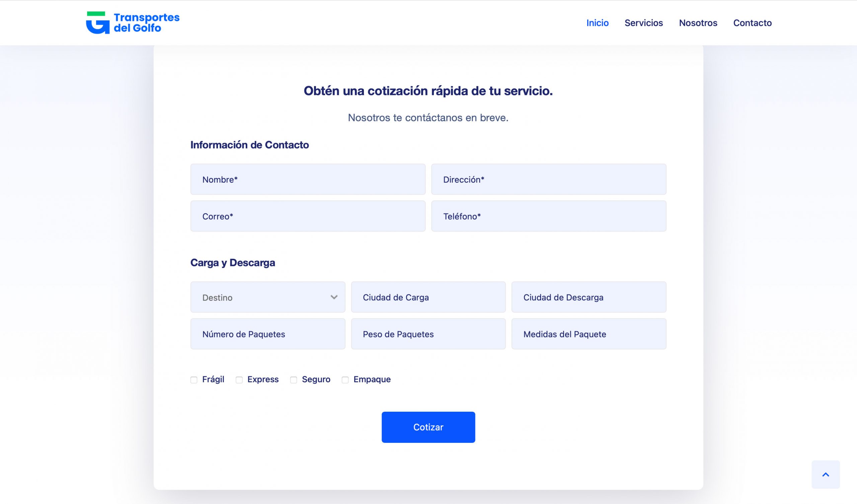Navigate to Nosotros page

[698, 23]
